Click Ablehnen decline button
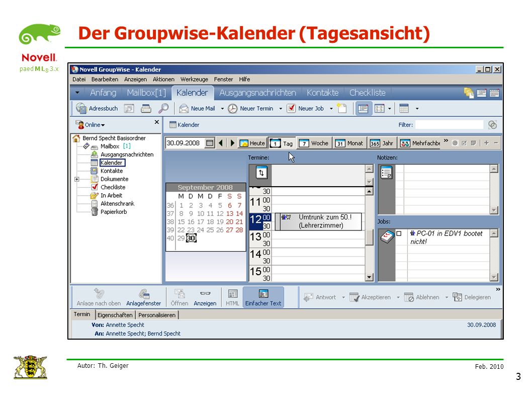The image size is (532, 399). (x=421, y=297)
